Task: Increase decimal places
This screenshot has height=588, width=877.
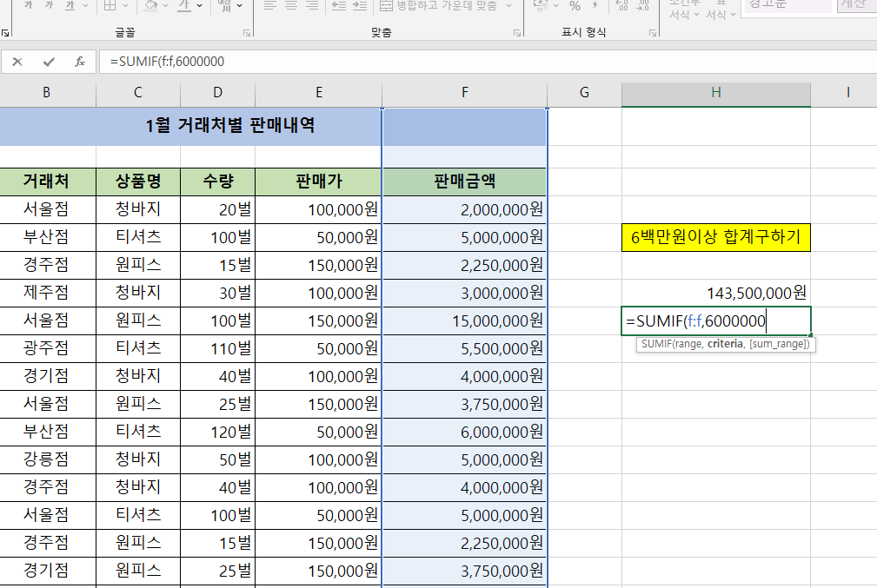Action: [x=621, y=5]
